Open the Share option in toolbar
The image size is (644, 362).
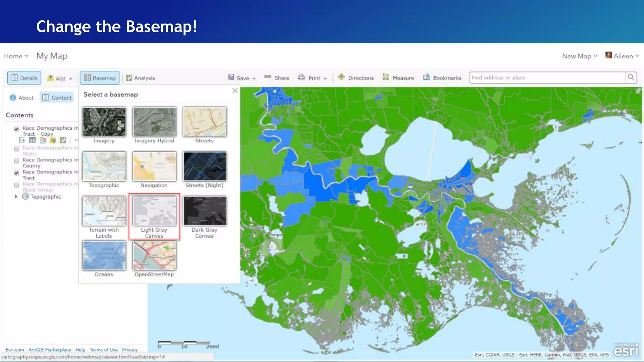pyautogui.click(x=277, y=78)
